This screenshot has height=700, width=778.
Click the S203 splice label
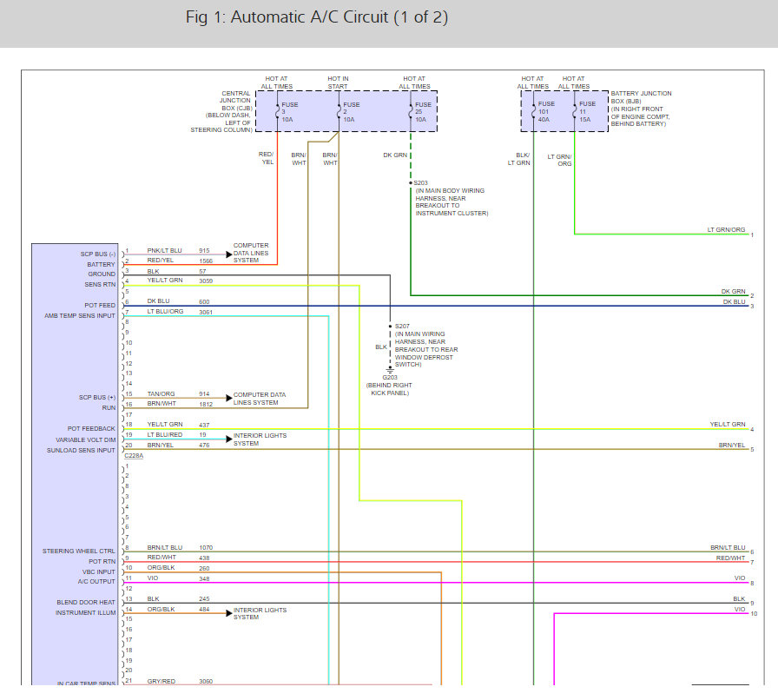[x=420, y=182]
